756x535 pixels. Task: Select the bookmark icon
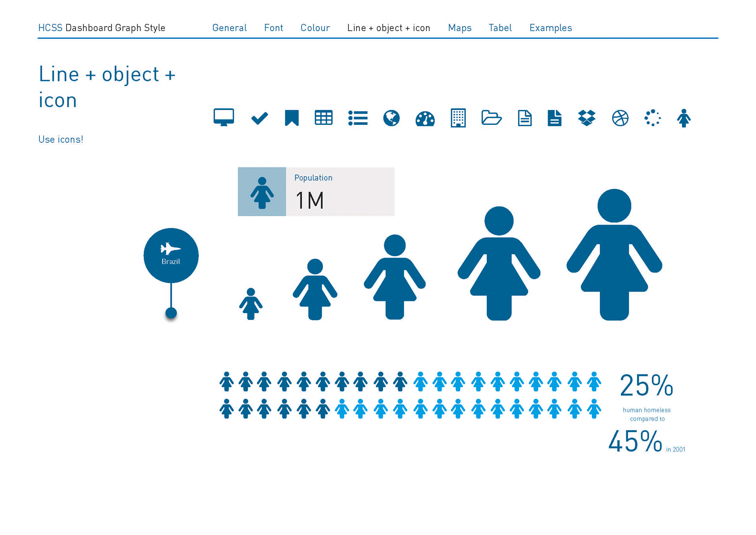point(292,118)
